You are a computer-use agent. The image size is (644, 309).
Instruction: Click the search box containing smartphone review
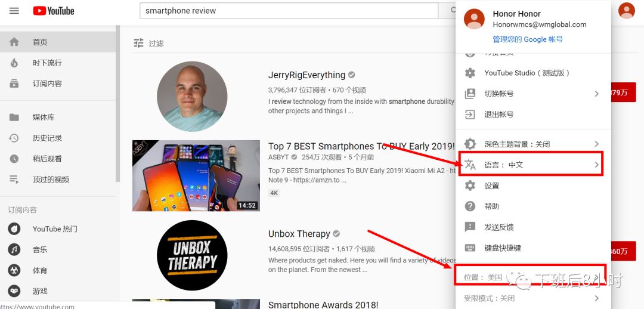point(289,11)
